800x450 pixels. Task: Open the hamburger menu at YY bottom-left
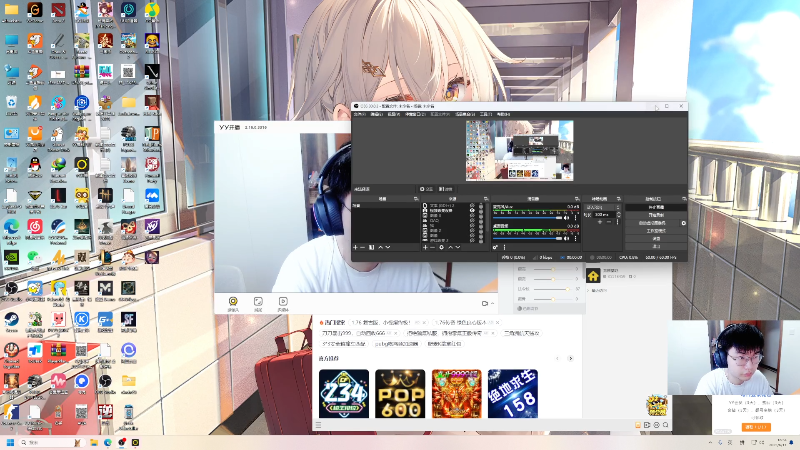[x=318, y=424]
